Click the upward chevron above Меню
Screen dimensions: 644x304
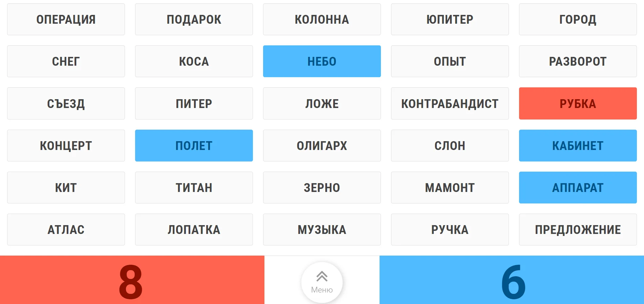pos(321,276)
